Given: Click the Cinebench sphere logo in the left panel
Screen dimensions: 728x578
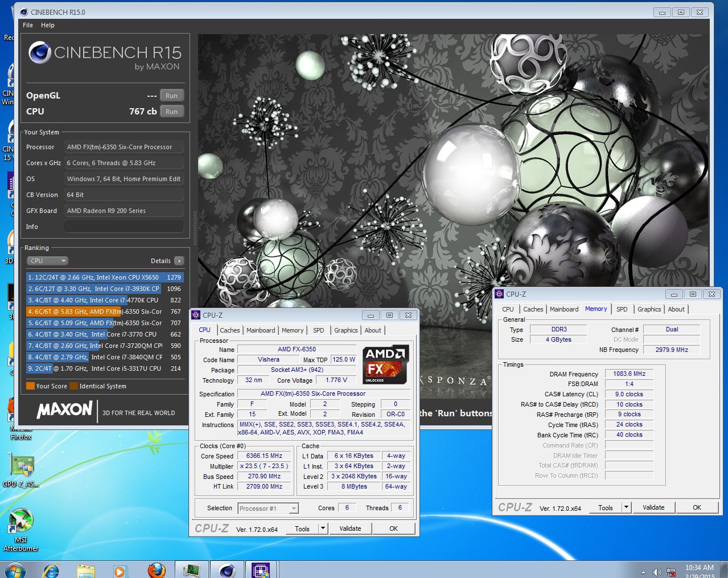Looking at the screenshot, I should coord(40,52).
